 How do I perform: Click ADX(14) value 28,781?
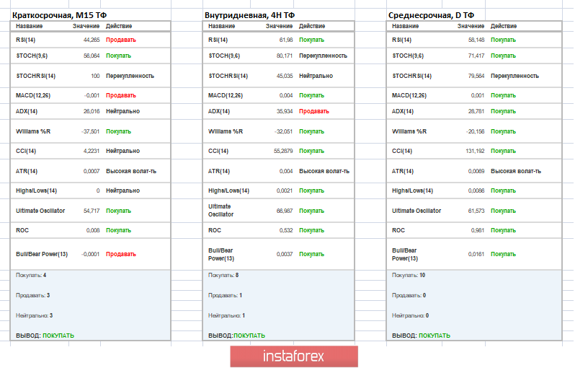pyautogui.click(x=476, y=111)
